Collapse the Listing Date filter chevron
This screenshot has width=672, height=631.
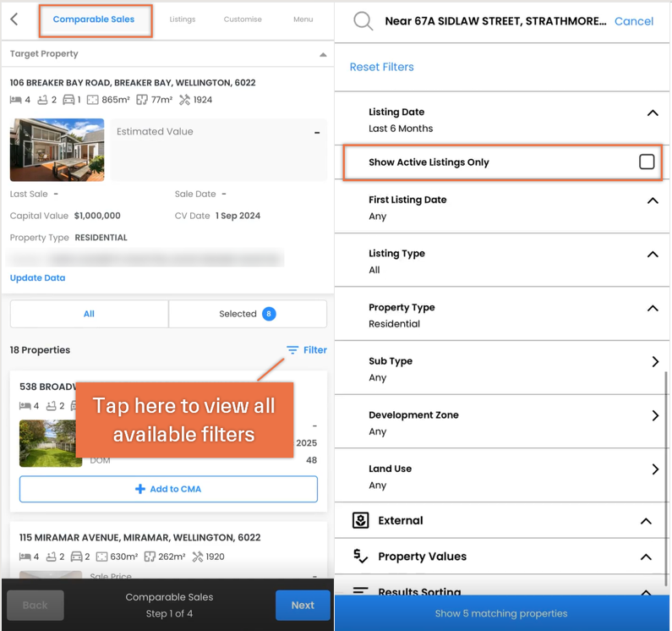tap(653, 112)
